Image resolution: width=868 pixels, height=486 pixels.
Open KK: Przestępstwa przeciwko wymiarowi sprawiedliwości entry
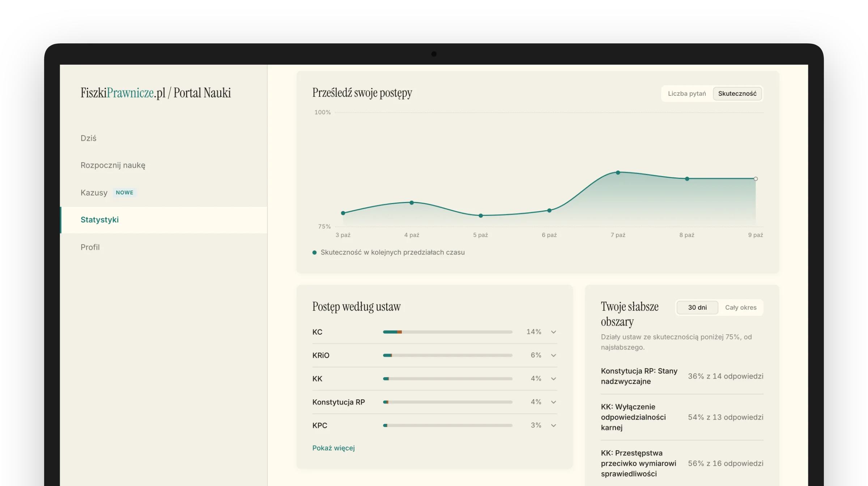click(638, 463)
